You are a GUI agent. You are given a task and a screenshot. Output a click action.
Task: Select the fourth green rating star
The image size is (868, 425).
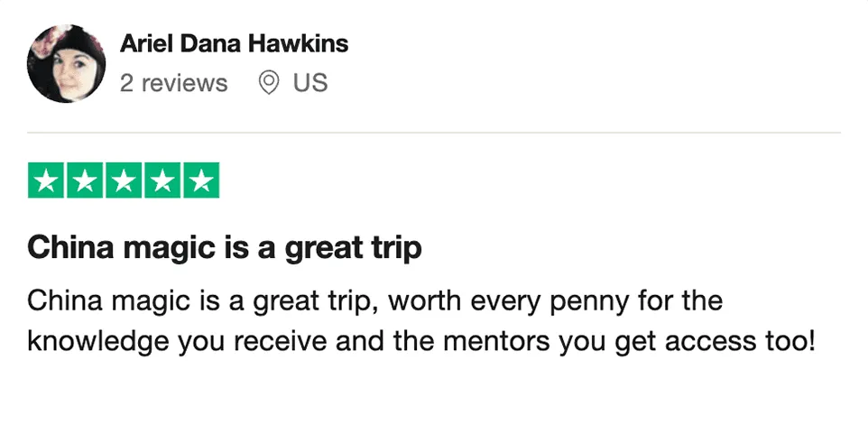pos(163,180)
